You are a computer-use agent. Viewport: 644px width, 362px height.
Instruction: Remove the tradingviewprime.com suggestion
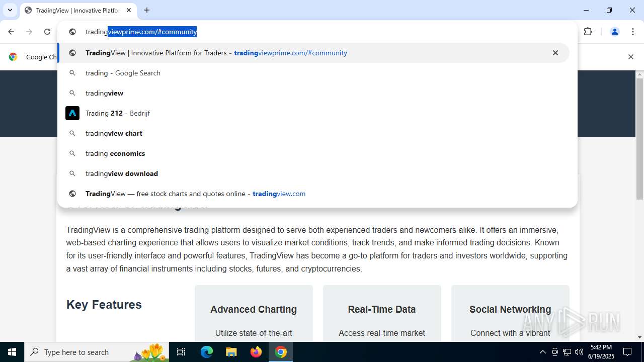(555, 53)
